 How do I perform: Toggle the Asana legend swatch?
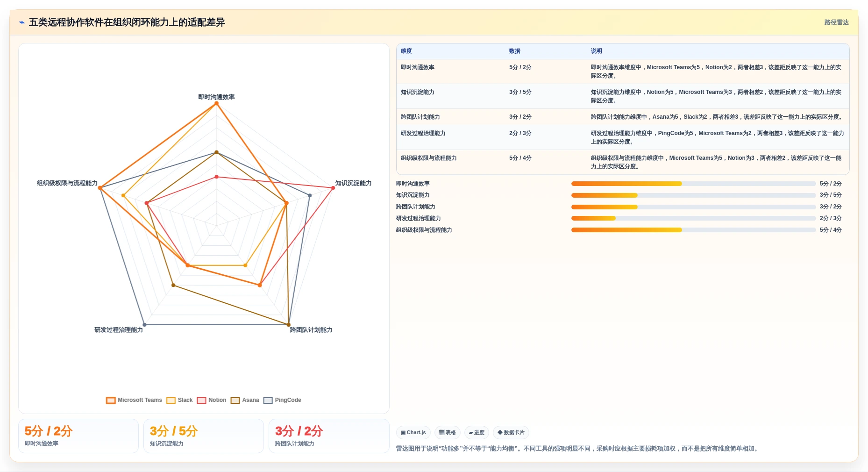pos(235,400)
